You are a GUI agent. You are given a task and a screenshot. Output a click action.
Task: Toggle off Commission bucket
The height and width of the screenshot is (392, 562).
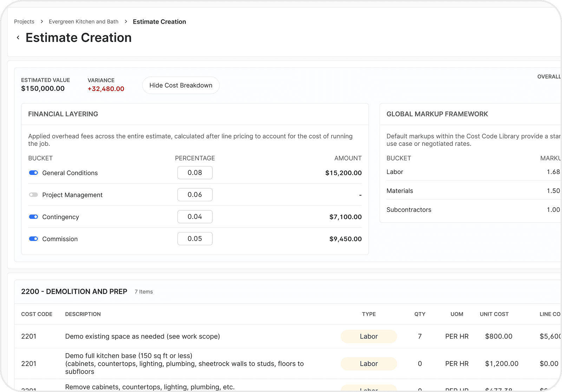click(33, 239)
